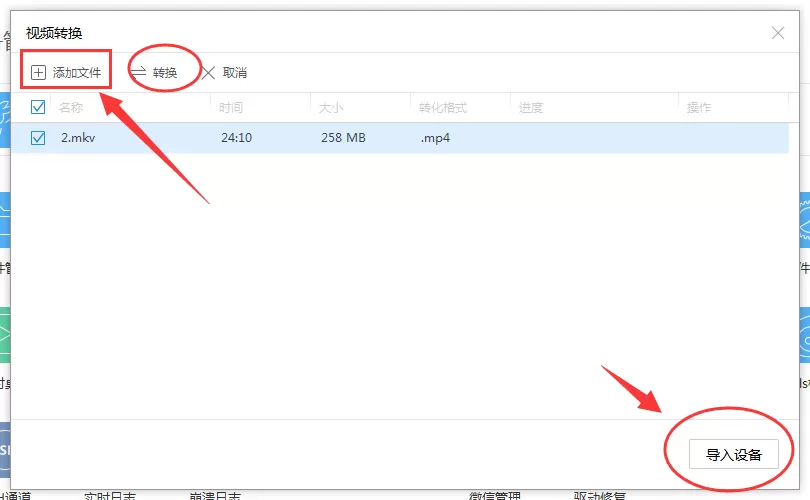Click the 导入设备 button
This screenshot has height=500, width=810.
[x=734, y=455]
